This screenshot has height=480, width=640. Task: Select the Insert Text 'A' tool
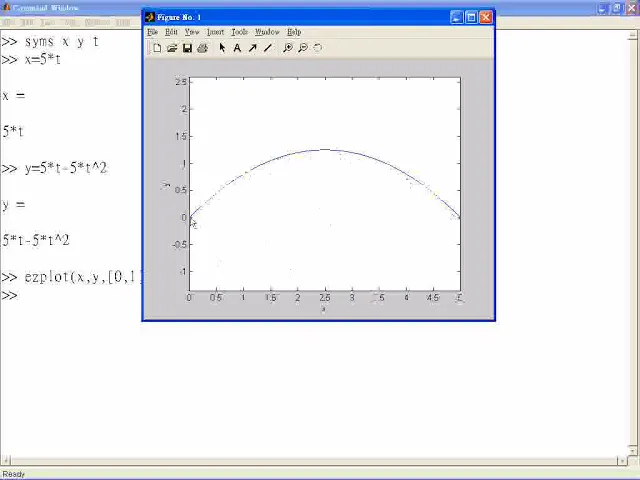[x=237, y=48]
